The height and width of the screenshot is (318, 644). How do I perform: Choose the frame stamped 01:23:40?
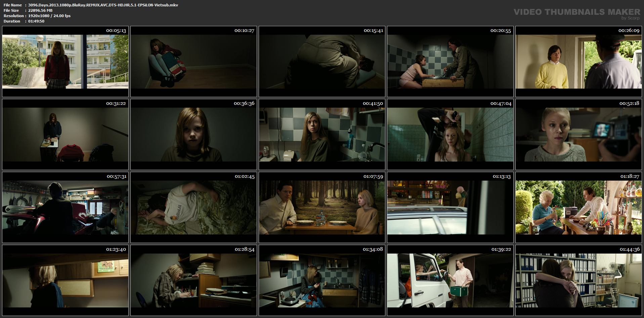(x=65, y=280)
